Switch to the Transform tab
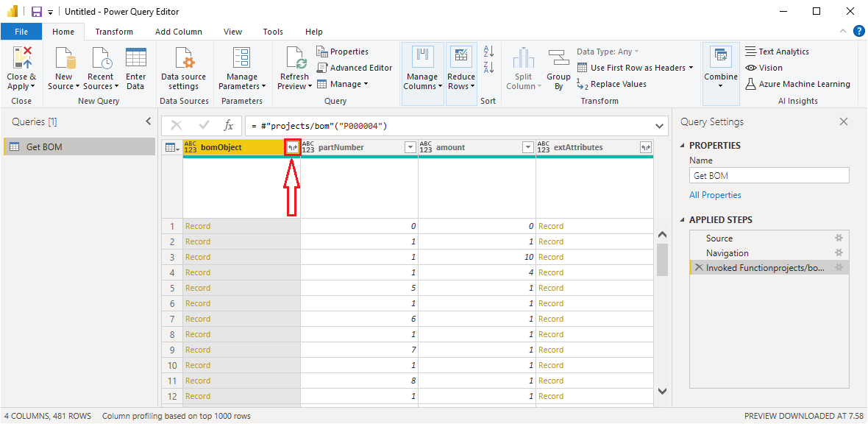The height and width of the screenshot is (424, 868). [x=114, y=32]
